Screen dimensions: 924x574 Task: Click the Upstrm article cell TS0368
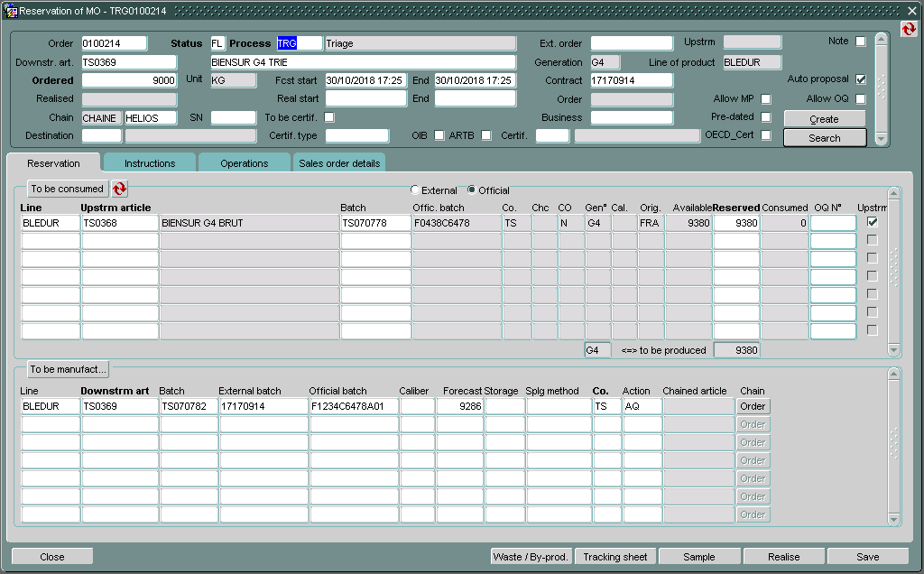tap(120, 223)
